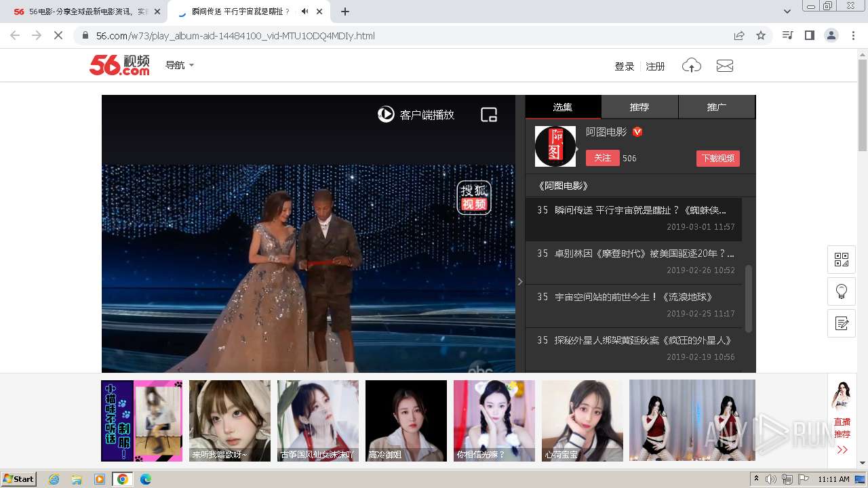The height and width of the screenshot is (488, 868).
Task: Open the media control icon
Action: click(787, 35)
